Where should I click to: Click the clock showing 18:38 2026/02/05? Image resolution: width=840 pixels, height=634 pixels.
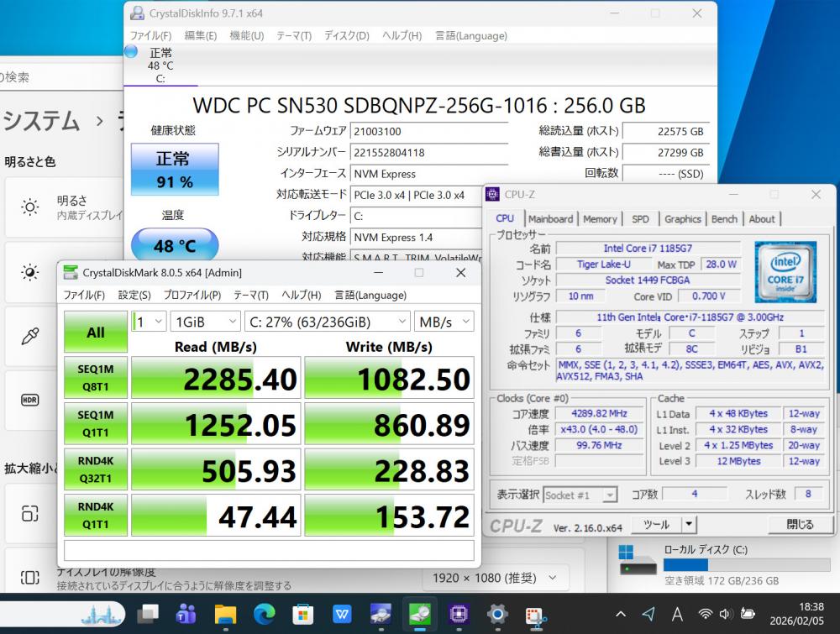click(x=796, y=614)
